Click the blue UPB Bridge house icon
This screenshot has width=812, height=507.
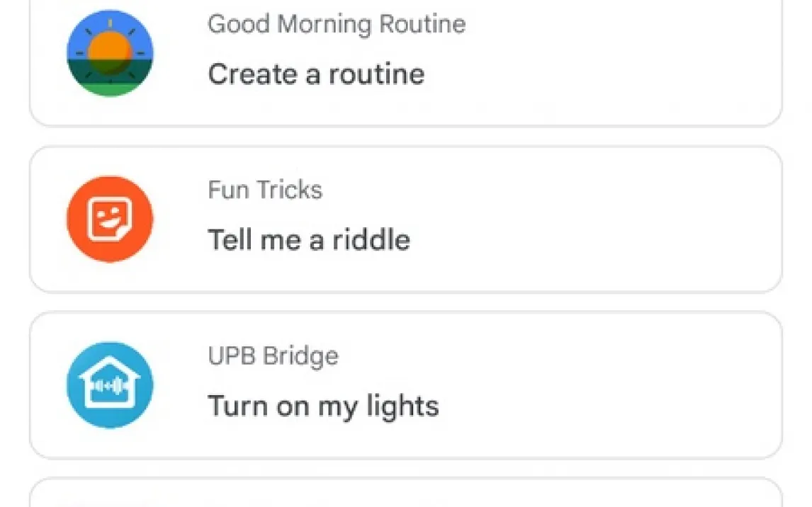(110, 384)
